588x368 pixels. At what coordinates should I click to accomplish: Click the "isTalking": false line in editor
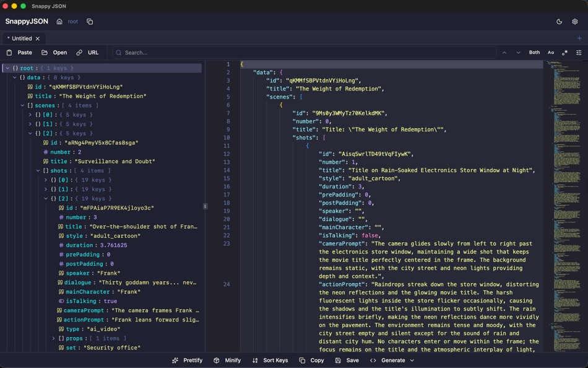coord(350,235)
